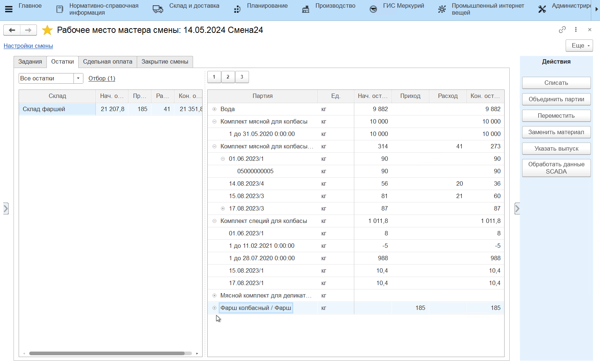The height and width of the screenshot is (364, 600).
Task: Select grouping level 2 button
Action: 228,77
